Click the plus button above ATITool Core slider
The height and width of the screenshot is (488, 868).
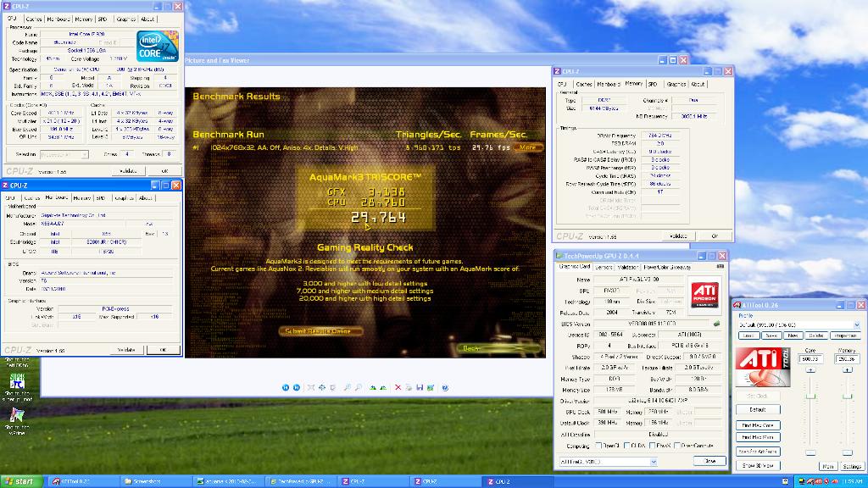tap(810, 369)
